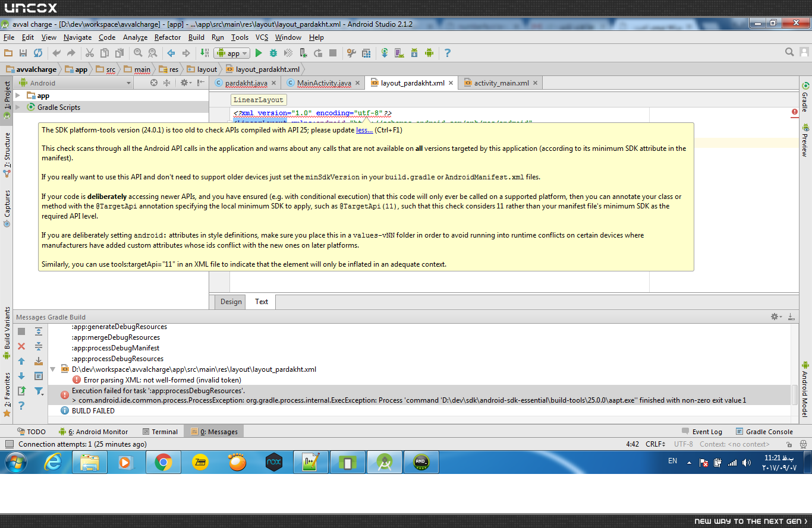812x528 pixels.
Task: Expand the app node in the project tree
Action: (18, 96)
